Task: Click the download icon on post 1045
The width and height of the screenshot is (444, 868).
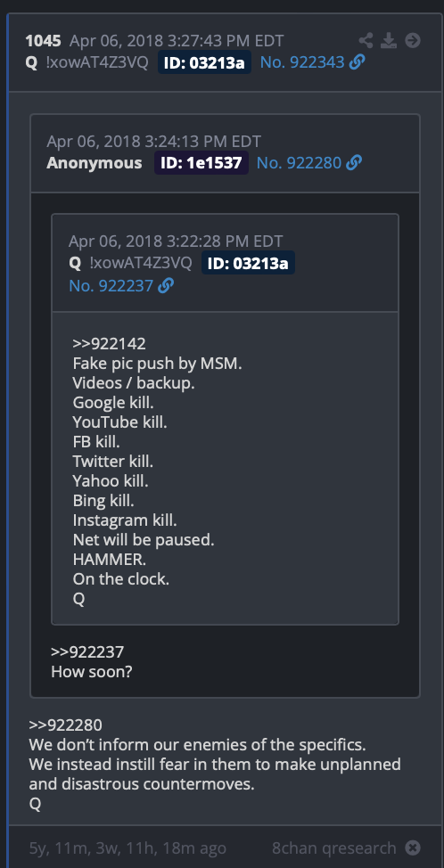Action: 390,40
